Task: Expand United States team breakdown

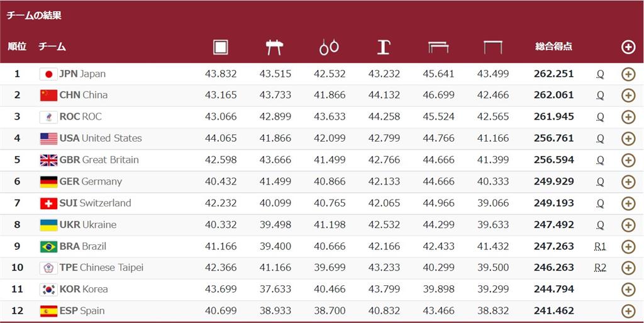Action: pyautogui.click(x=628, y=139)
